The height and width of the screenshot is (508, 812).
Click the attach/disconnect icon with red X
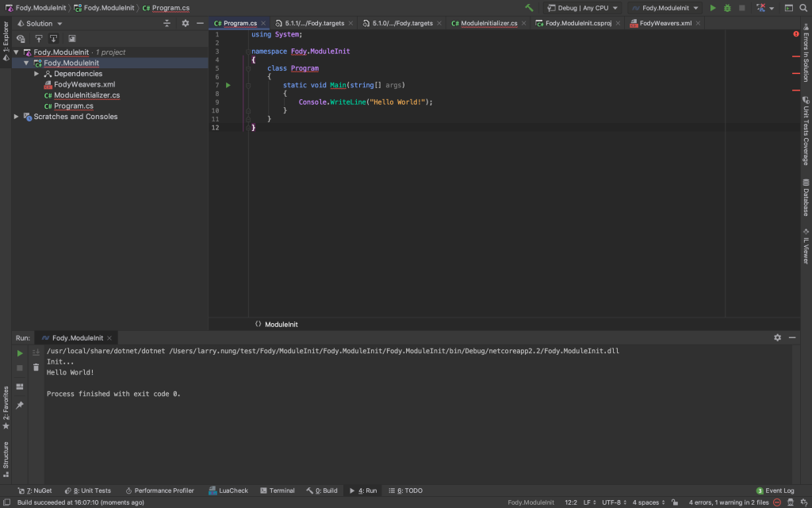pyautogui.click(x=760, y=8)
